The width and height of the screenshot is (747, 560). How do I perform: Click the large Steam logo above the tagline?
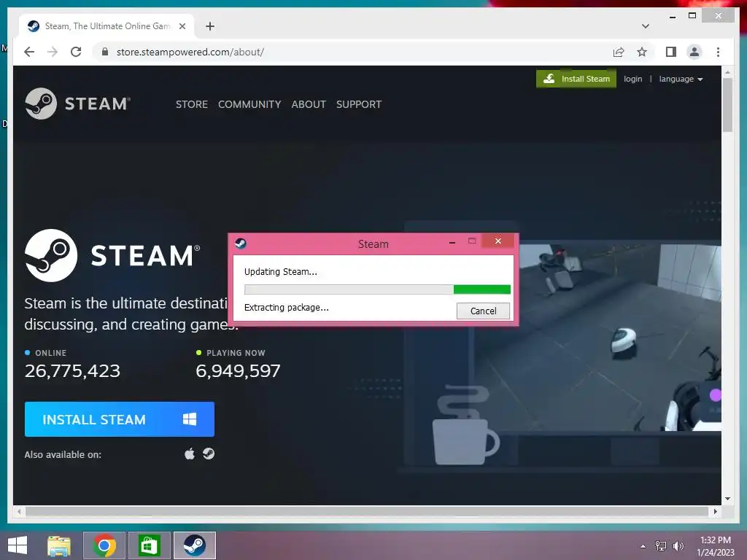point(112,255)
